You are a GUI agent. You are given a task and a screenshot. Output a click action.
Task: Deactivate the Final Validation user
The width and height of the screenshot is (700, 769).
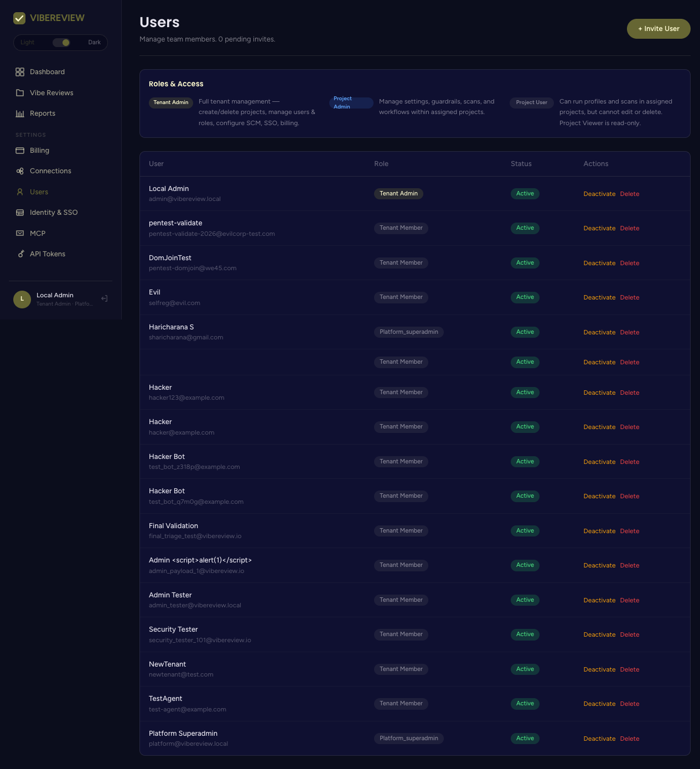click(x=599, y=531)
